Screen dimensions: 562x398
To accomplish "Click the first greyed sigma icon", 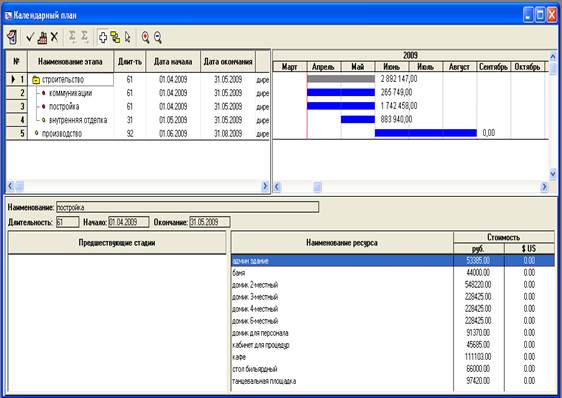I will (x=72, y=37).
